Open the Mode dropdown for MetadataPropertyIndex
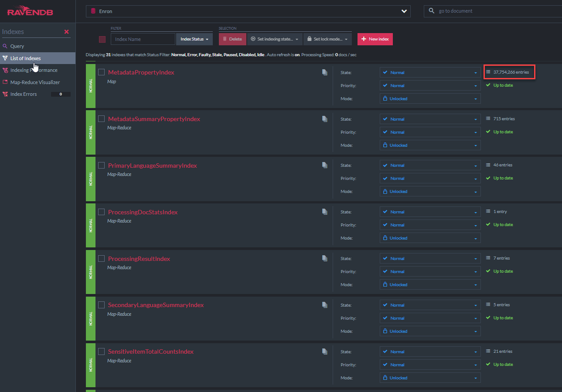Image resolution: width=562 pixels, height=392 pixels. pyautogui.click(x=430, y=99)
